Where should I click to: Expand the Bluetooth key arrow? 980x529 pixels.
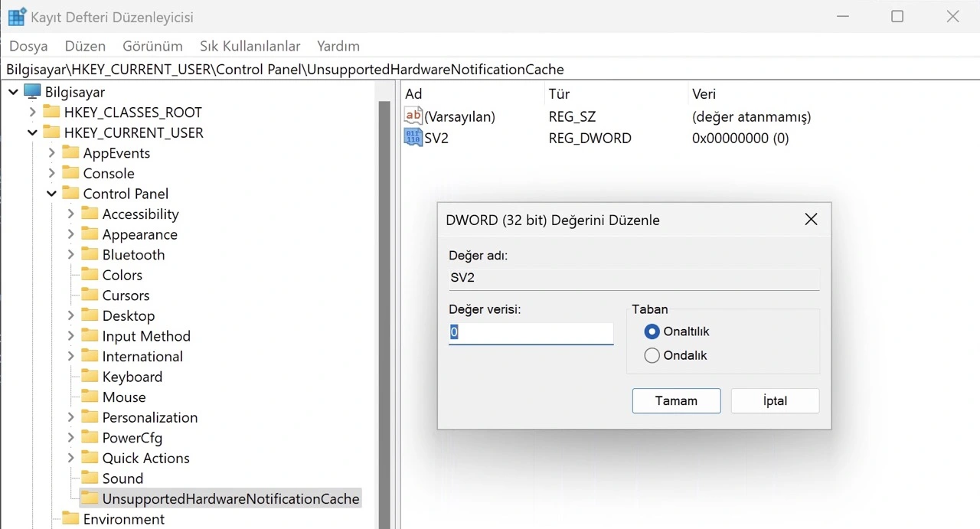click(70, 255)
